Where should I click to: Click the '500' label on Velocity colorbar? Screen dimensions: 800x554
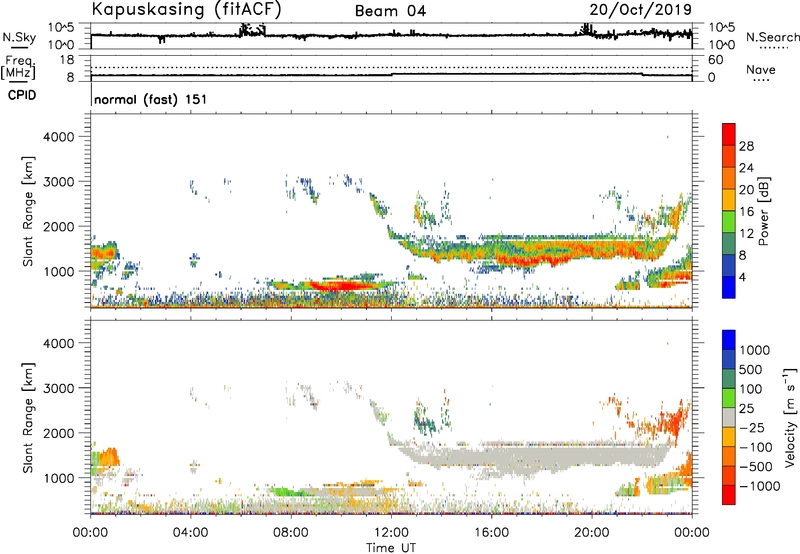(752, 370)
